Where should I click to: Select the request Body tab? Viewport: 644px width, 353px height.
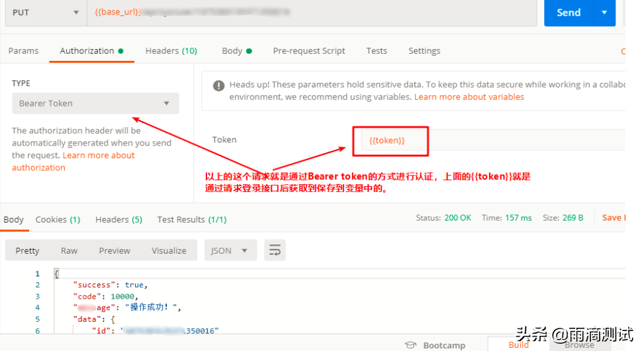click(236, 51)
